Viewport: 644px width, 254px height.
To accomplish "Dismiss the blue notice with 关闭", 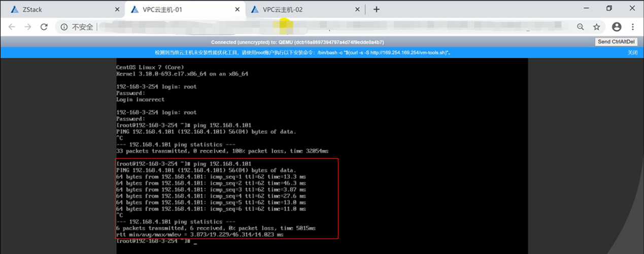I will (632, 52).
